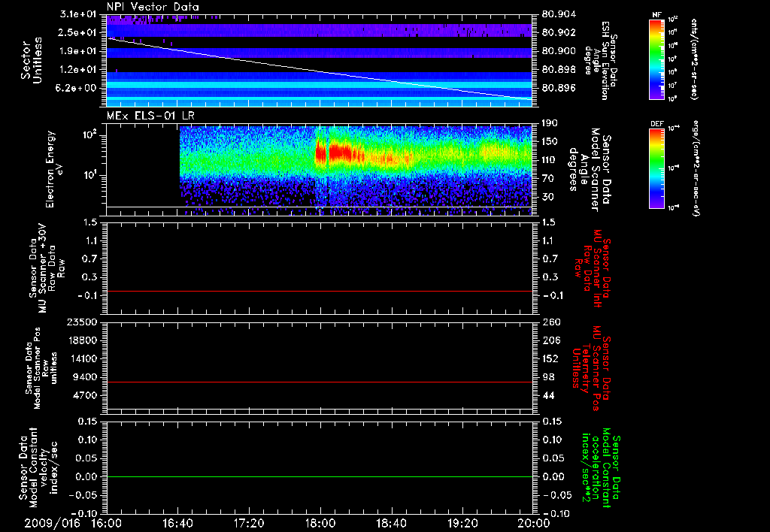
Task: Click the red 'MU Scanner Pos Telemetry' label
Action: pos(591,368)
